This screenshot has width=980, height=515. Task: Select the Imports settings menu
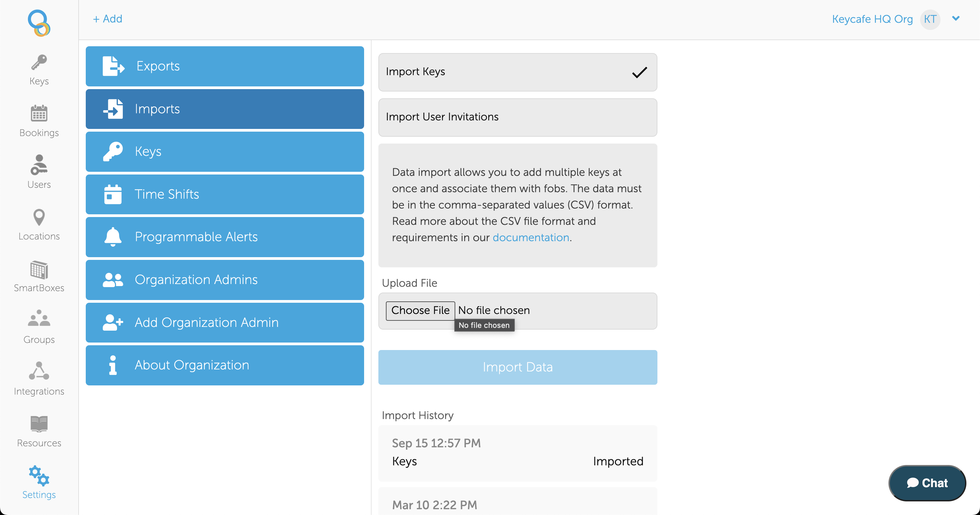coord(225,109)
